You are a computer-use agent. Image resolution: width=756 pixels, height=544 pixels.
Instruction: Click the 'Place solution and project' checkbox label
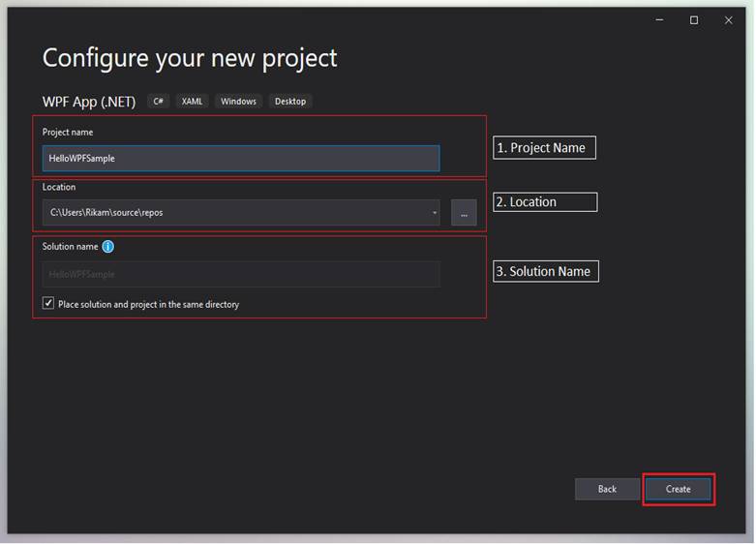tap(148, 304)
